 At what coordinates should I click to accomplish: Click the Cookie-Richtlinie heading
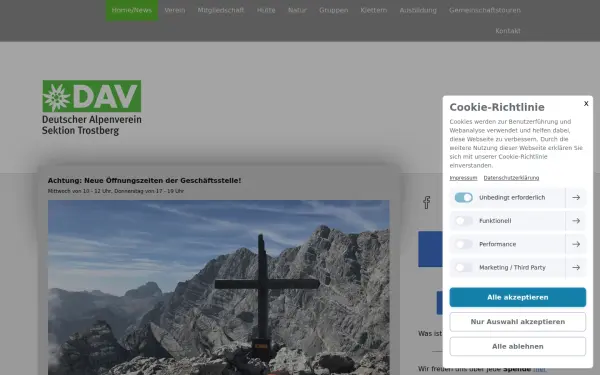tap(497, 107)
